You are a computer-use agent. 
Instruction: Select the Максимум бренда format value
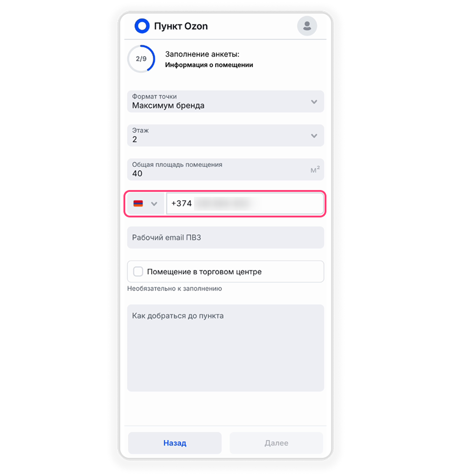coord(168,106)
